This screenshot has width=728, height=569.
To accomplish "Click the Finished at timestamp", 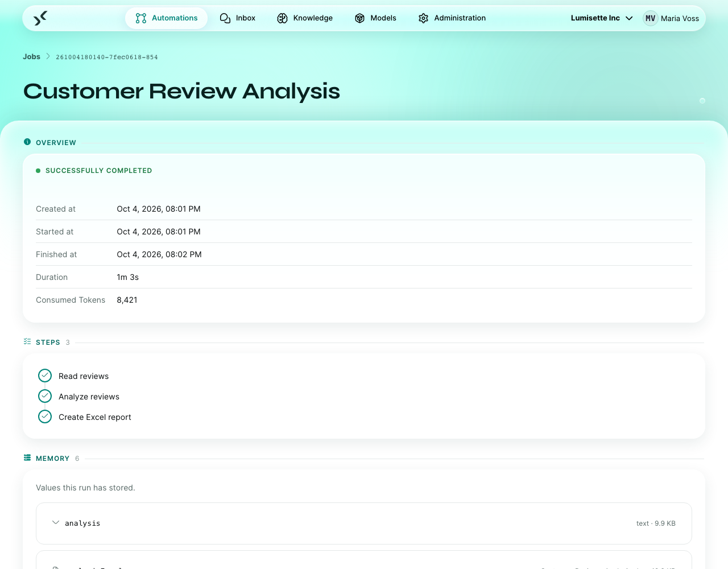I will [159, 254].
